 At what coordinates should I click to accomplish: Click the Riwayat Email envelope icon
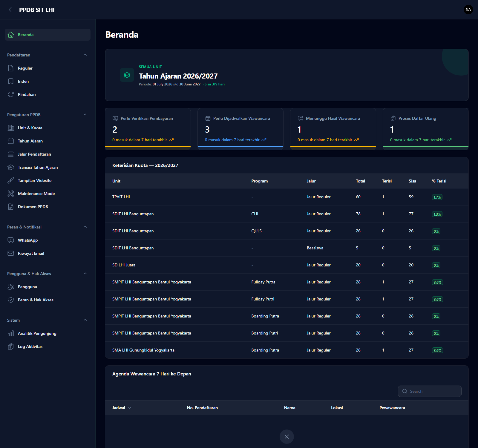click(x=11, y=253)
